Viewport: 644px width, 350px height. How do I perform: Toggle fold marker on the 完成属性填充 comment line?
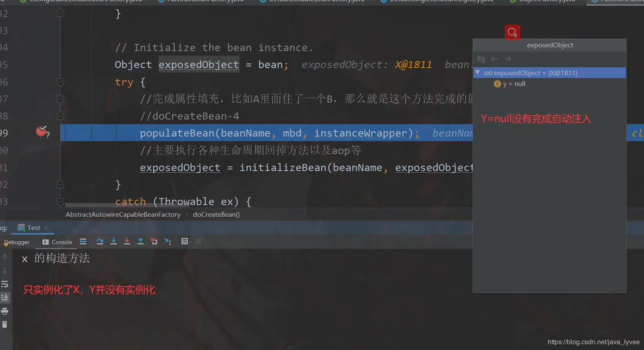pos(61,99)
